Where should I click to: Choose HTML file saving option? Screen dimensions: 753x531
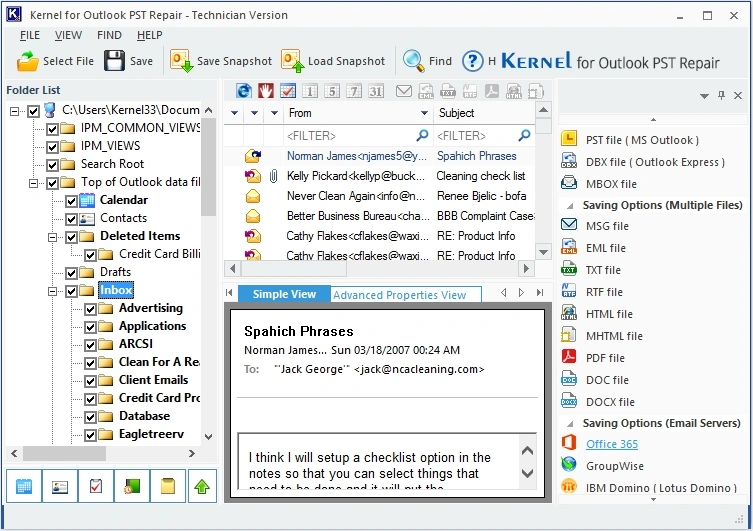[x=609, y=314]
